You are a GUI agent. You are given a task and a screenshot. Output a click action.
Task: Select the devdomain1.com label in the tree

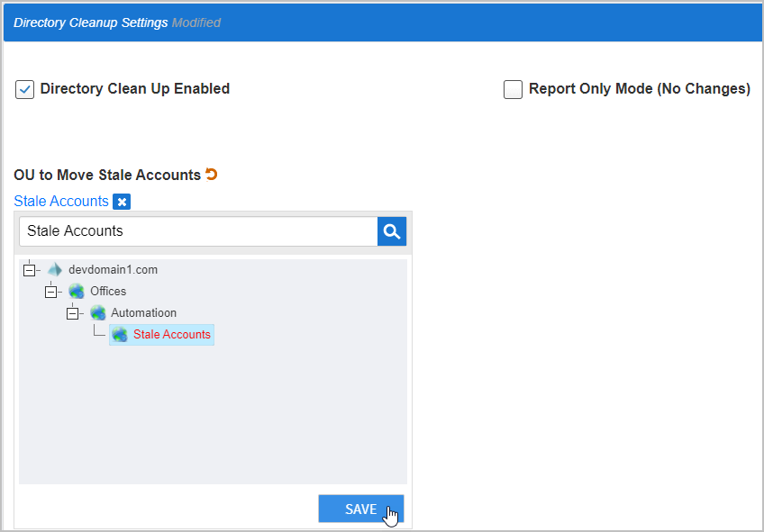[113, 270]
